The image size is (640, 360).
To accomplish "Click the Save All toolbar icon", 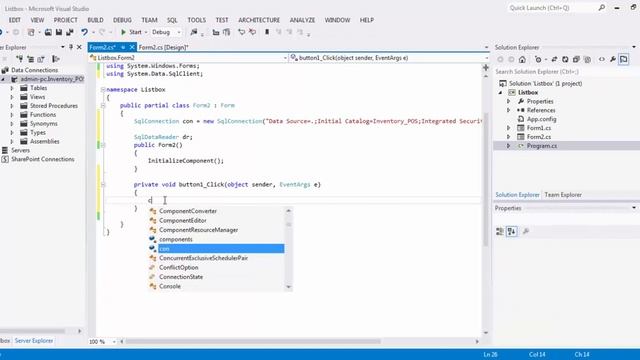I will coord(70,32).
